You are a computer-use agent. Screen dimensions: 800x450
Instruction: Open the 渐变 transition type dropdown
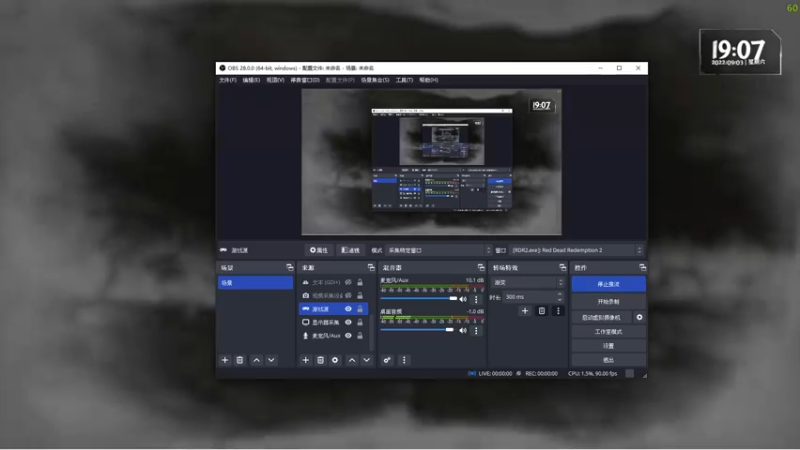528,282
